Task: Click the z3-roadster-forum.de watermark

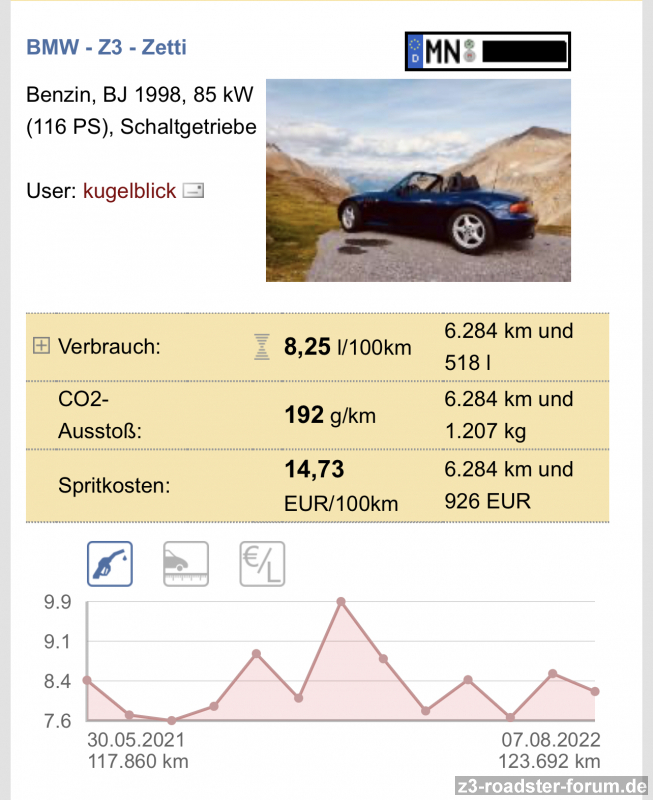Action: (550, 785)
